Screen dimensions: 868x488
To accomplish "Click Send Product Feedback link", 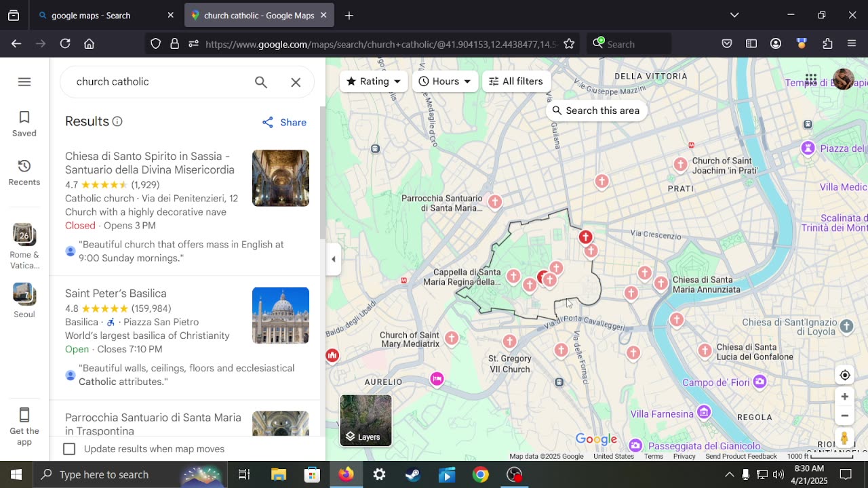I will [x=741, y=457].
